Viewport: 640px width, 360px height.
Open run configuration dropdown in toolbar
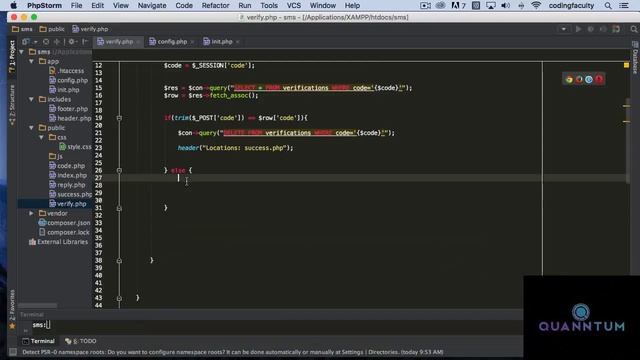coord(564,29)
